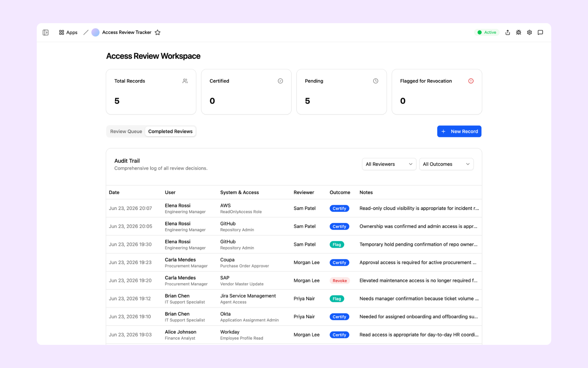Viewport: 588px width, 368px height.
Task: Click the Revoke badge in the SAP row
Action: pos(340,281)
